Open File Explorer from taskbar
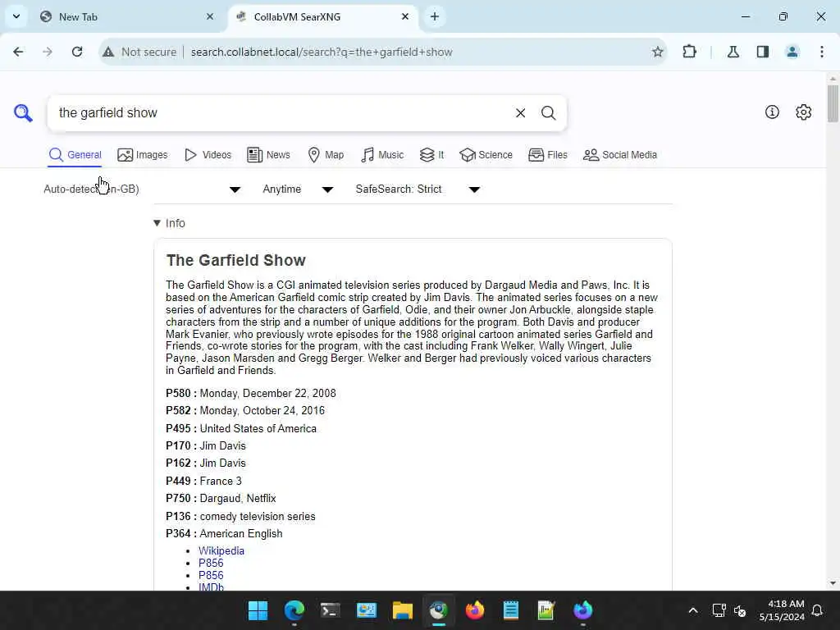This screenshot has width=840, height=630. (x=402, y=610)
